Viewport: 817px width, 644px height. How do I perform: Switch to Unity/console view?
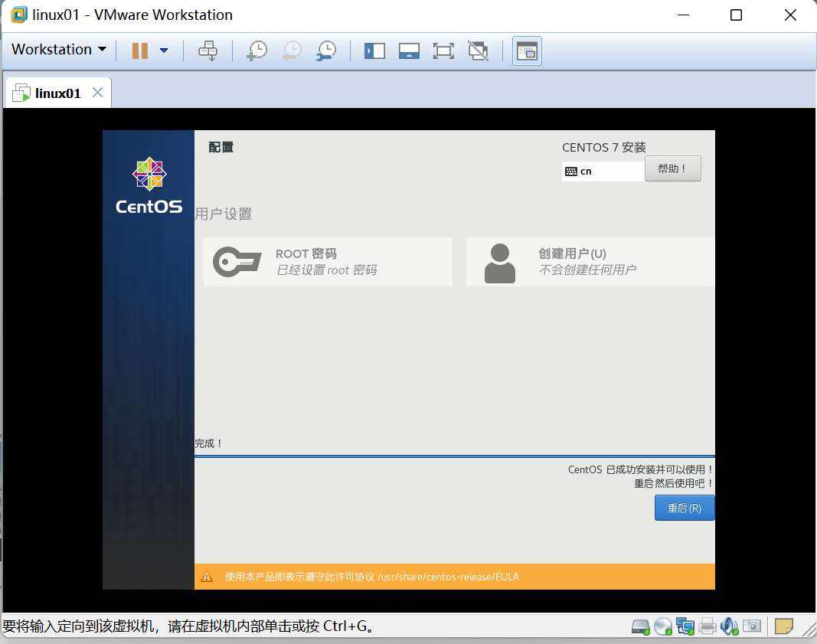527,51
